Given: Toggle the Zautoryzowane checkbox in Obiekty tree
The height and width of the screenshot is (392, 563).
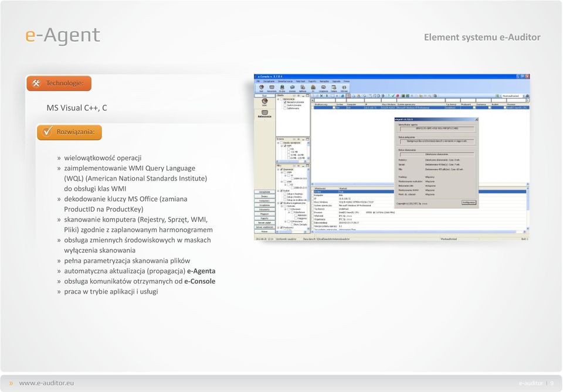Looking at the screenshot, I should point(285,105).
